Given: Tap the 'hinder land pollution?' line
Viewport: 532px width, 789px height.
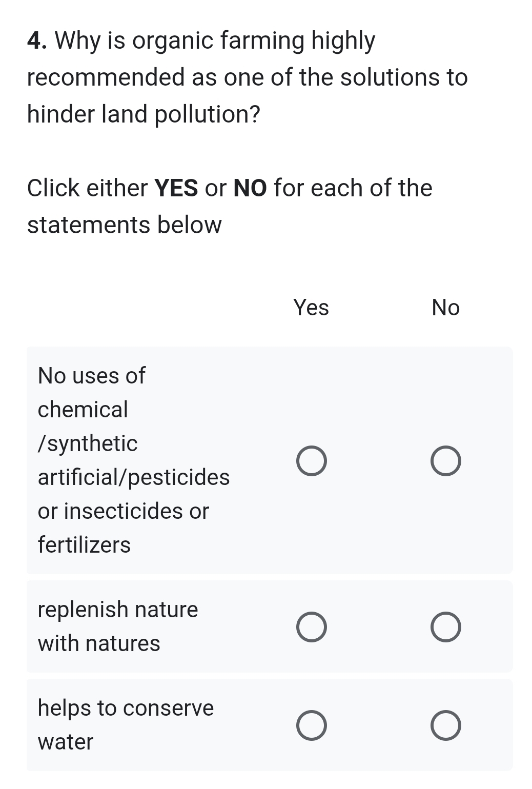Looking at the screenshot, I should click(144, 114).
